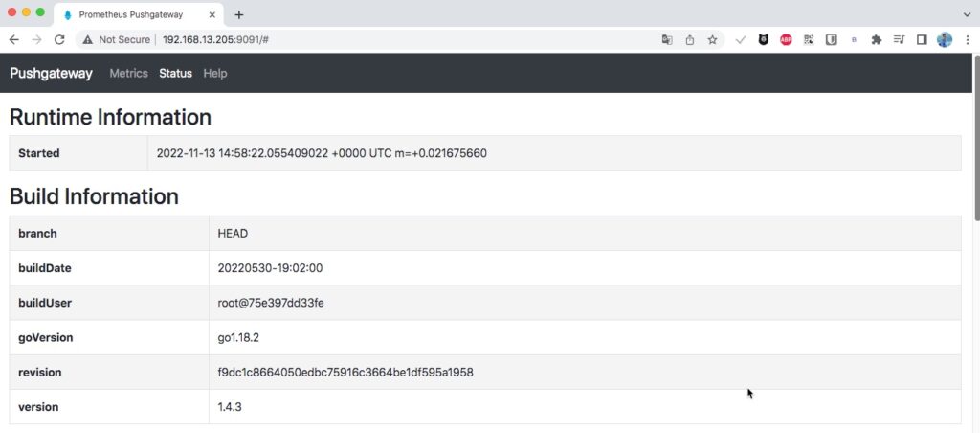Open the Help nav item

click(215, 73)
